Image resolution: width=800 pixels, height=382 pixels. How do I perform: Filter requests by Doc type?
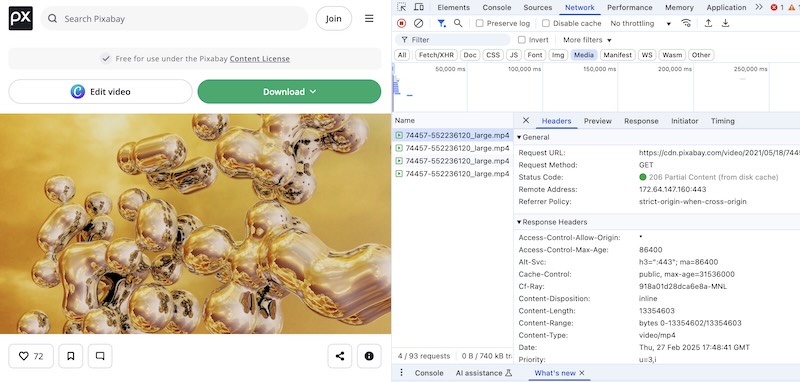470,55
